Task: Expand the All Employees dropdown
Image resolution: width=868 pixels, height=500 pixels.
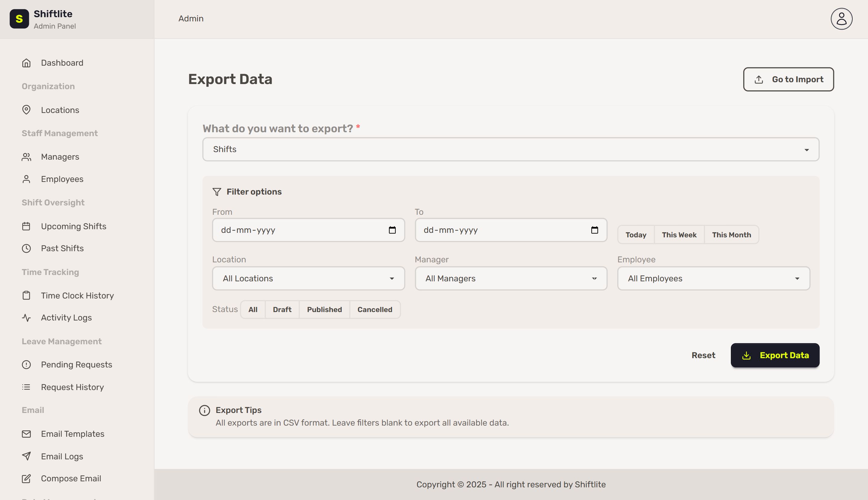Action: coord(713,279)
